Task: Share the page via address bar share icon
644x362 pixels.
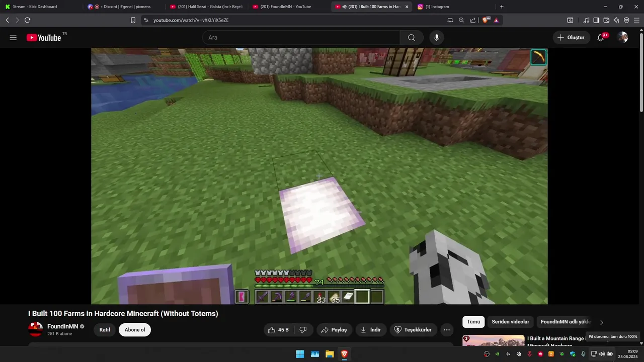Action: tap(473, 20)
